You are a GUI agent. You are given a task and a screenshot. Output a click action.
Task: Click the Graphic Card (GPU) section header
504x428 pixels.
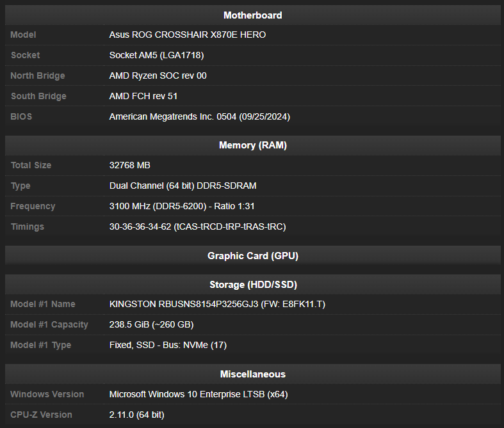(x=252, y=256)
